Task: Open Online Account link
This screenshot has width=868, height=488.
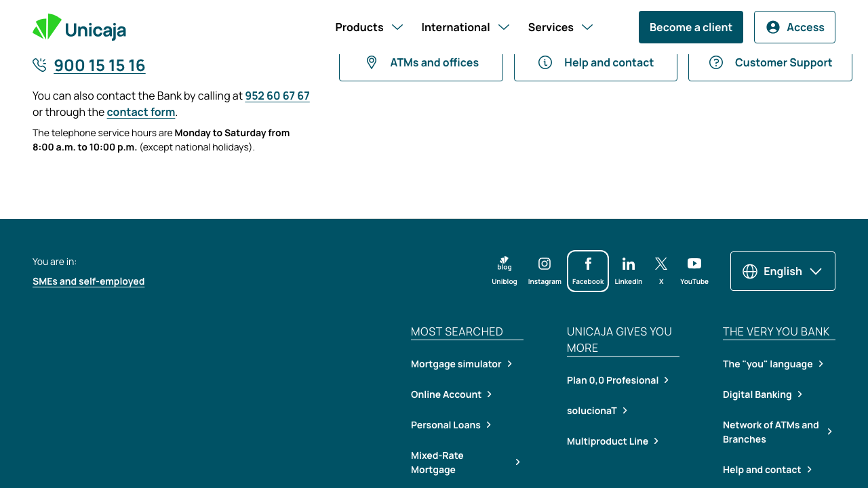Action: 452,394
